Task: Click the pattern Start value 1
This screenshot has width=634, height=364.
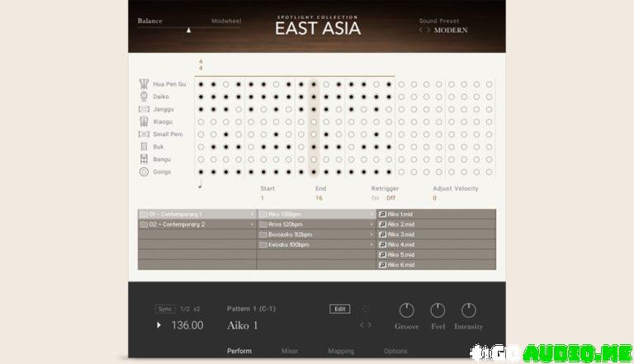Action: (x=263, y=198)
